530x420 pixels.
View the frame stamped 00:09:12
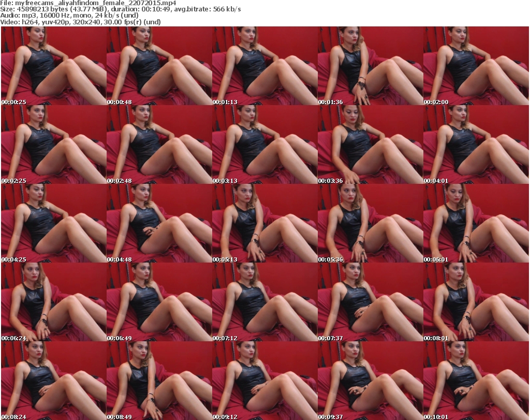pos(264,381)
